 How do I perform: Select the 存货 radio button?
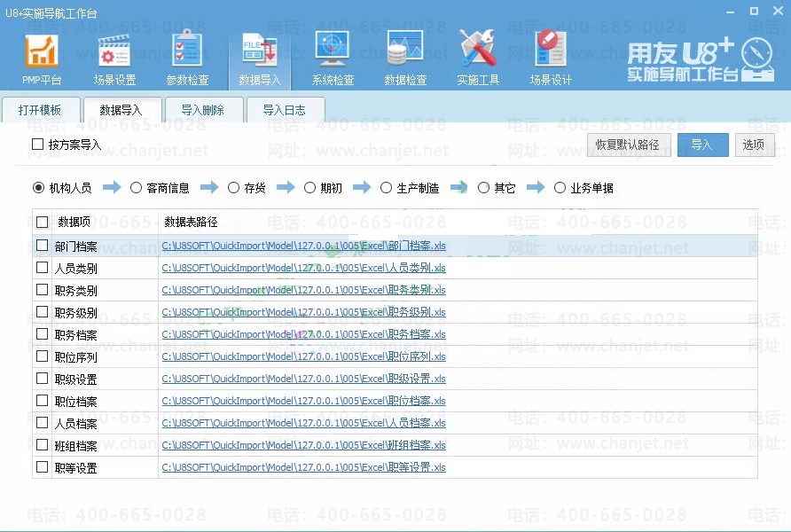point(233,188)
